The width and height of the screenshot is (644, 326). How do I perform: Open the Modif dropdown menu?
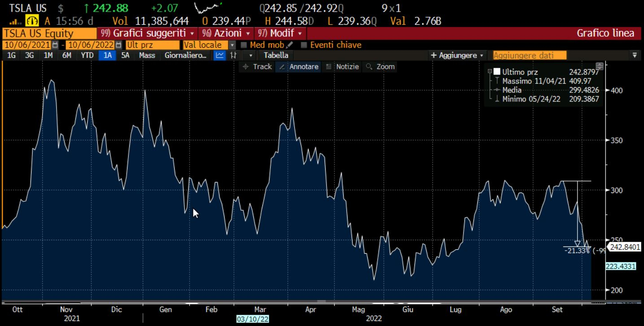[280, 33]
